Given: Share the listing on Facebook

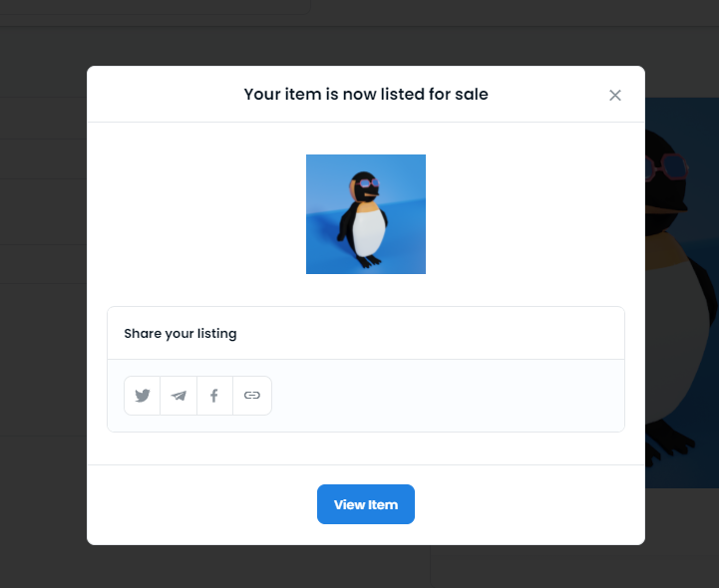Looking at the screenshot, I should pos(214,396).
